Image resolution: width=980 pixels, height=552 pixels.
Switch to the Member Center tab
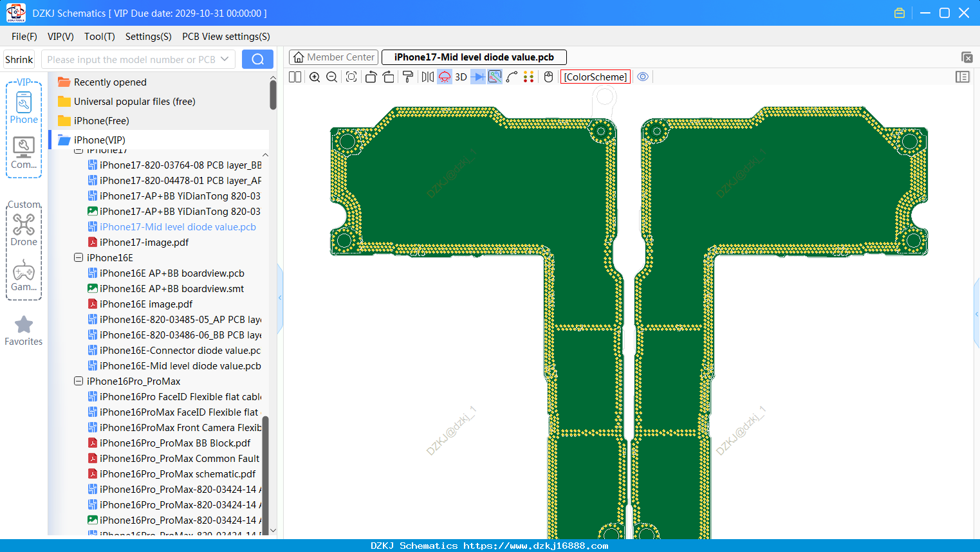[334, 57]
